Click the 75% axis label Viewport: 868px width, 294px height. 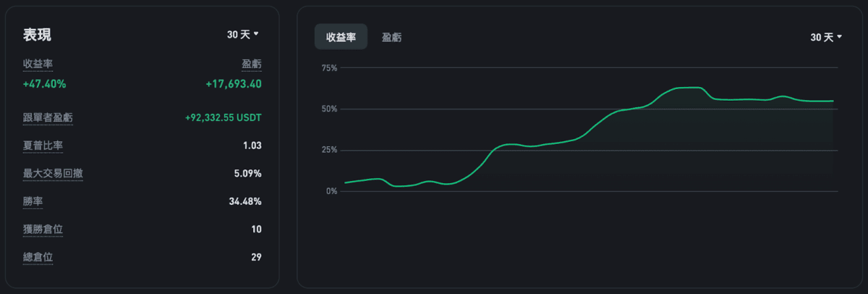(x=329, y=68)
